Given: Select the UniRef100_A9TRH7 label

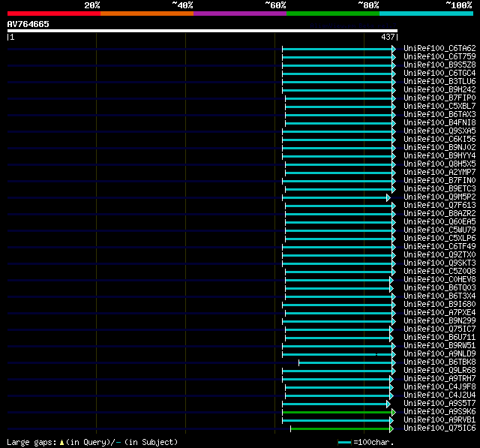Looking at the screenshot, I should tap(439, 379).
